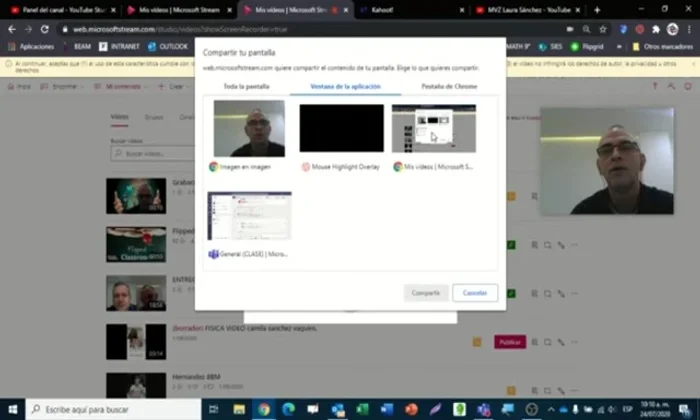Select the Ventana de la aplicación tab
This screenshot has width=700, height=420.
(x=346, y=87)
